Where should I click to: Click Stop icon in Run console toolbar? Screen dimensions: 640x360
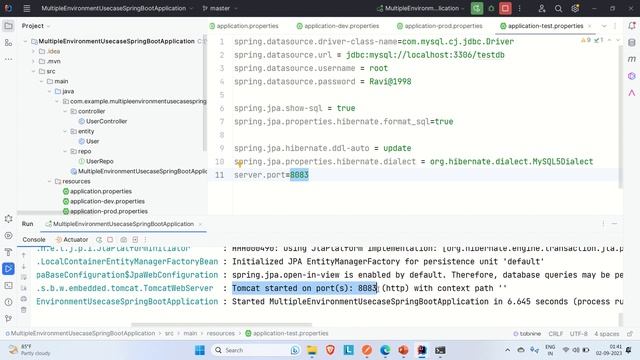tap(110, 240)
